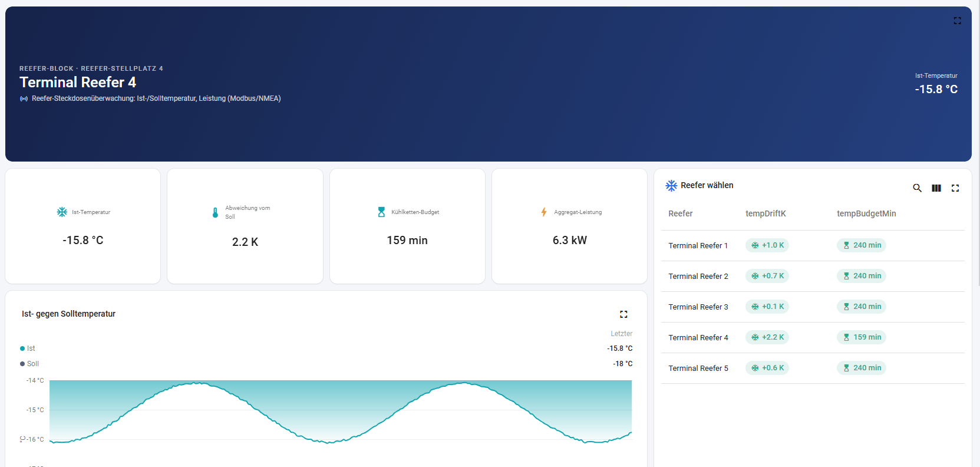The image size is (980, 467).
Task: Open column selector in Reefer wählen panel
Action: tap(936, 188)
